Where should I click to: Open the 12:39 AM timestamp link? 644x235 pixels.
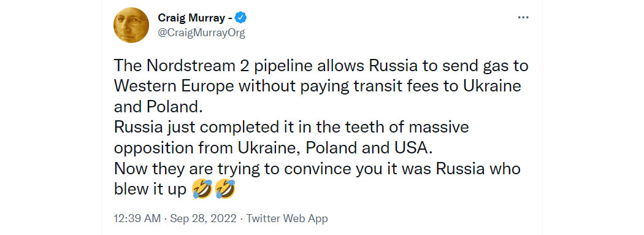137,218
